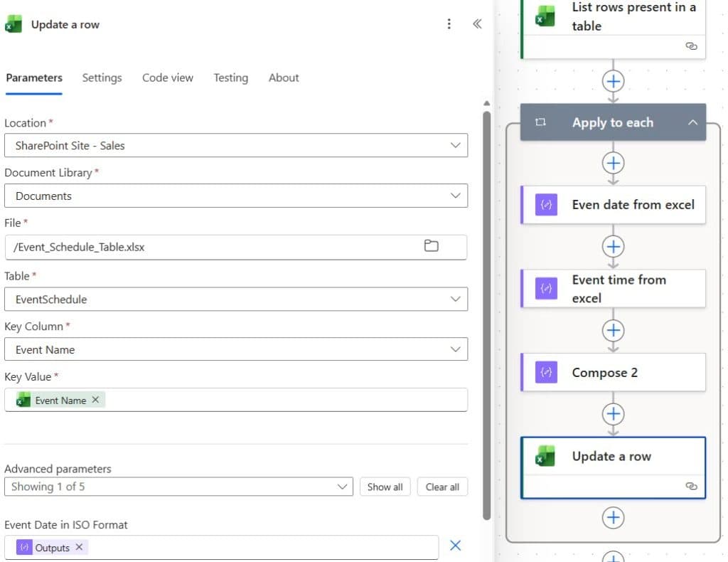Open the three-dot more options menu
The image size is (728, 562).
coord(449,23)
